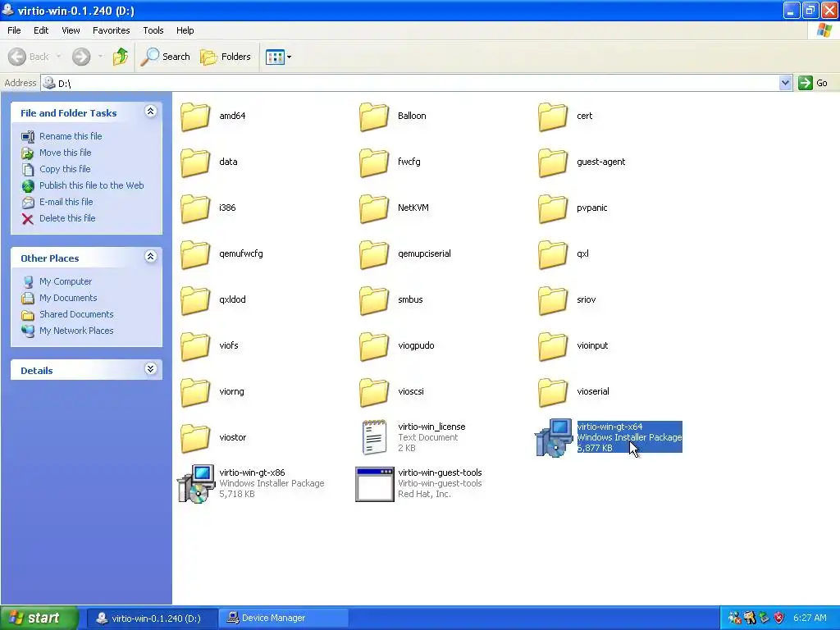
Task: Select the virtio-win_license text document icon
Action: coord(374,437)
